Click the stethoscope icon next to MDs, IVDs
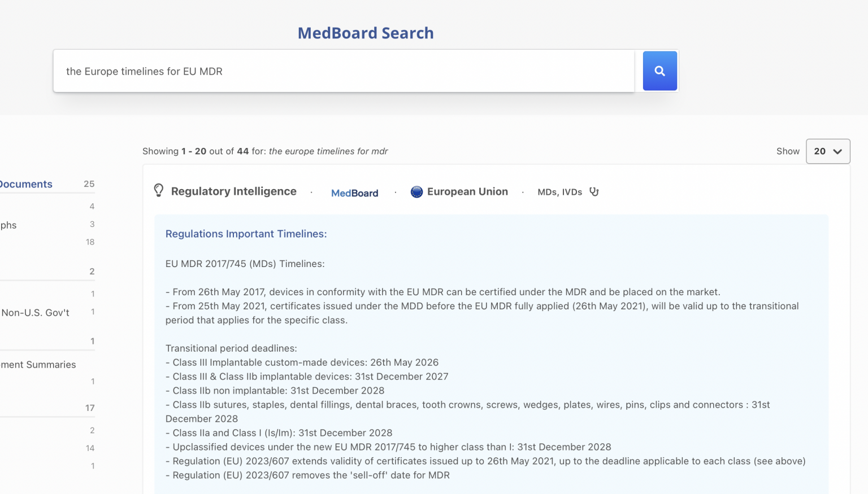 coord(594,191)
